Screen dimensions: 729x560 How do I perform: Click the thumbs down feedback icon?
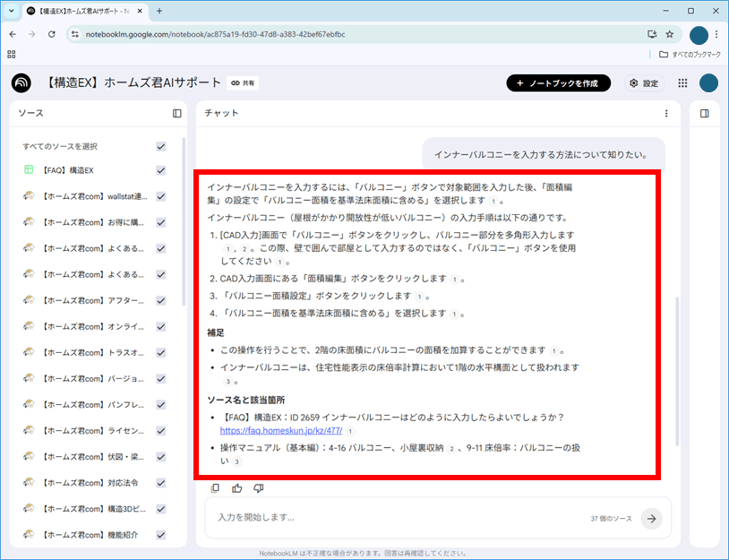[x=259, y=488]
